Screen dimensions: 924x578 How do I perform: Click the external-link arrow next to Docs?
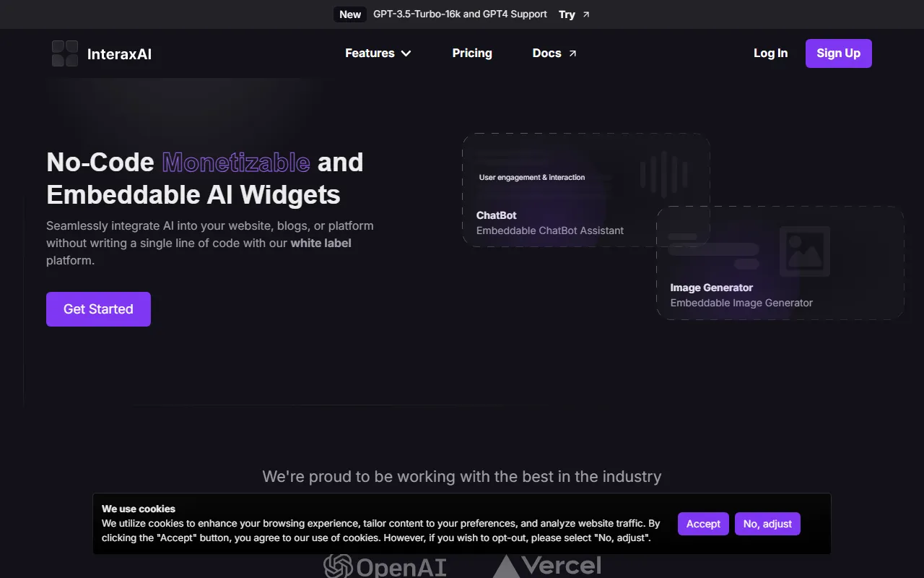point(572,51)
